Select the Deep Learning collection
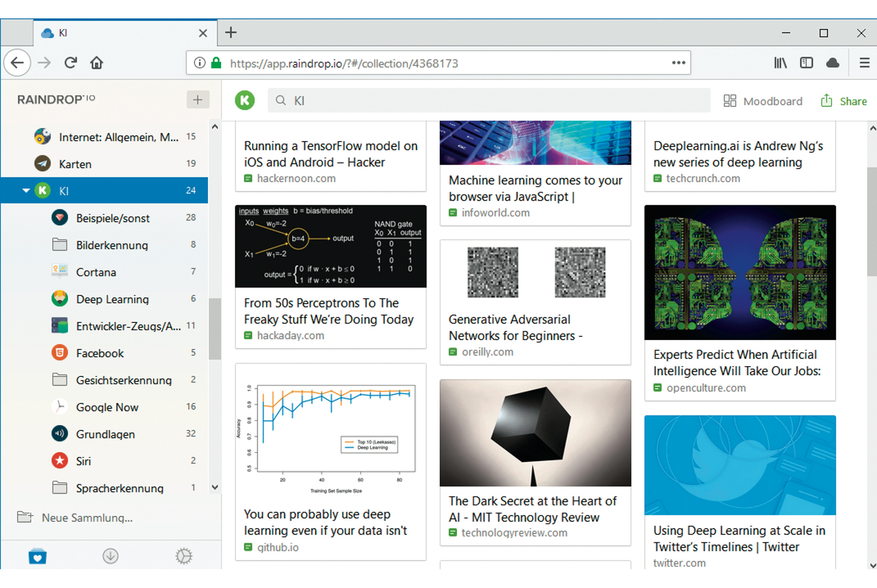This screenshot has height=588, width=877. pyautogui.click(x=112, y=299)
